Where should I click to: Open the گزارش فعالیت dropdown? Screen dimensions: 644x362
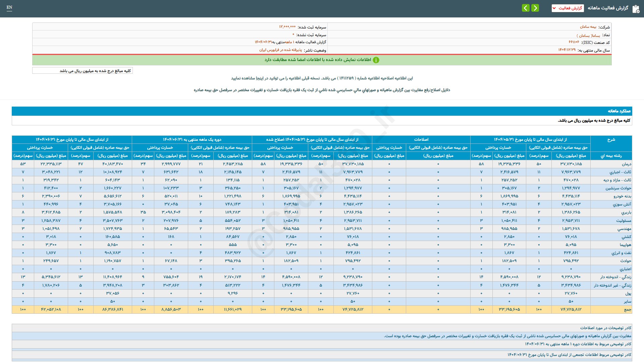tap(568, 8)
